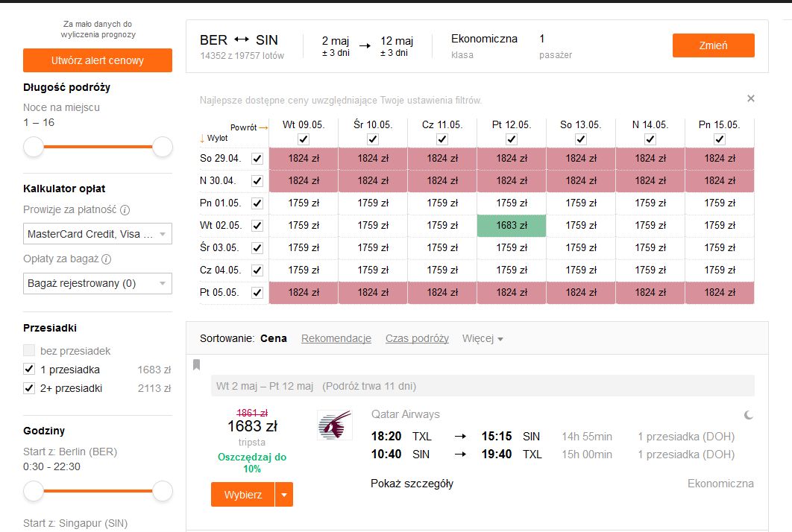
Task: Click the info icon beside Prowizje za płatność
Action: tap(125, 209)
